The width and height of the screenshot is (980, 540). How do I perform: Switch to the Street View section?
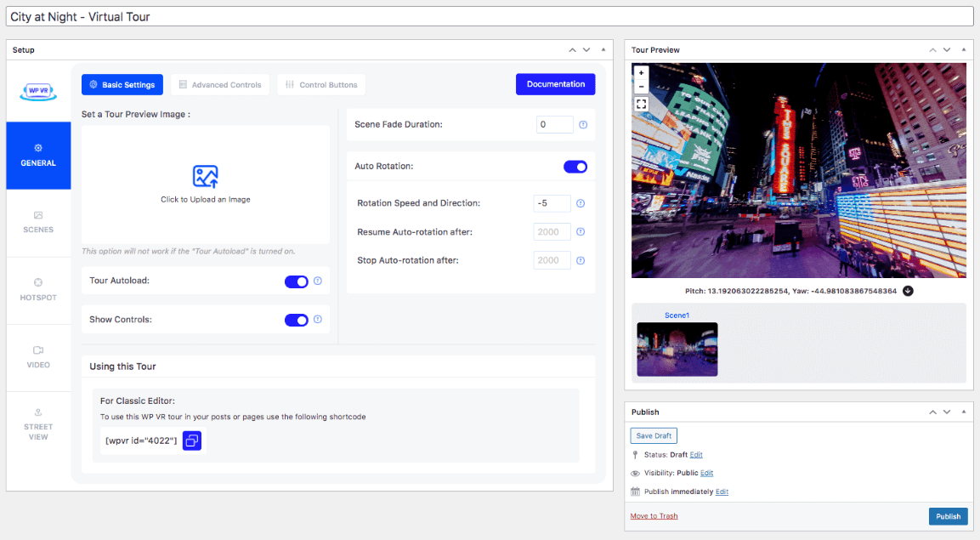38,425
